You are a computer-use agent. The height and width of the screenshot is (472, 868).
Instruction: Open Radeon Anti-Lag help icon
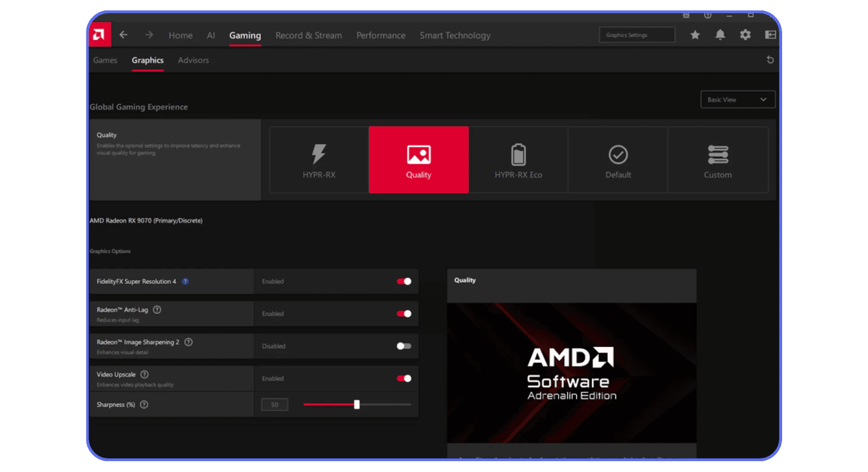click(x=157, y=310)
